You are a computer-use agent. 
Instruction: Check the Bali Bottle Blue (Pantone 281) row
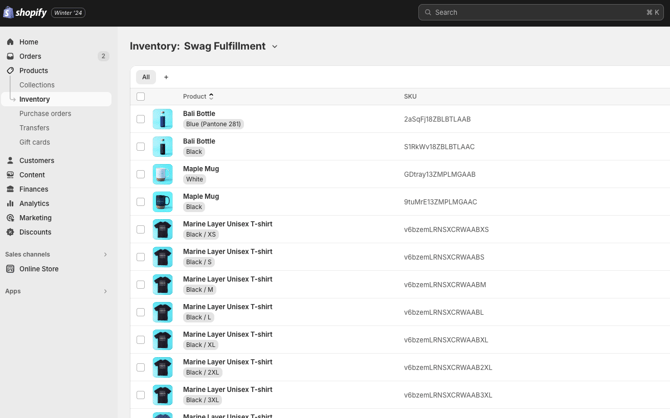(141, 119)
